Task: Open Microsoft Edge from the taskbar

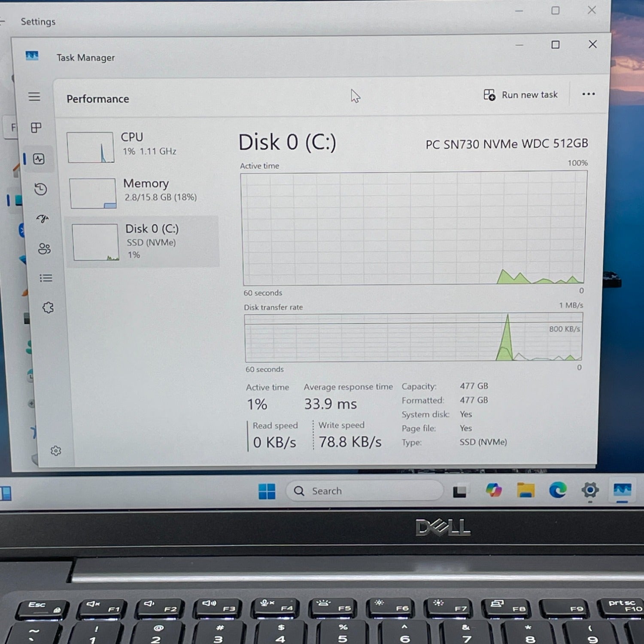Action: click(x=558, y=490)
